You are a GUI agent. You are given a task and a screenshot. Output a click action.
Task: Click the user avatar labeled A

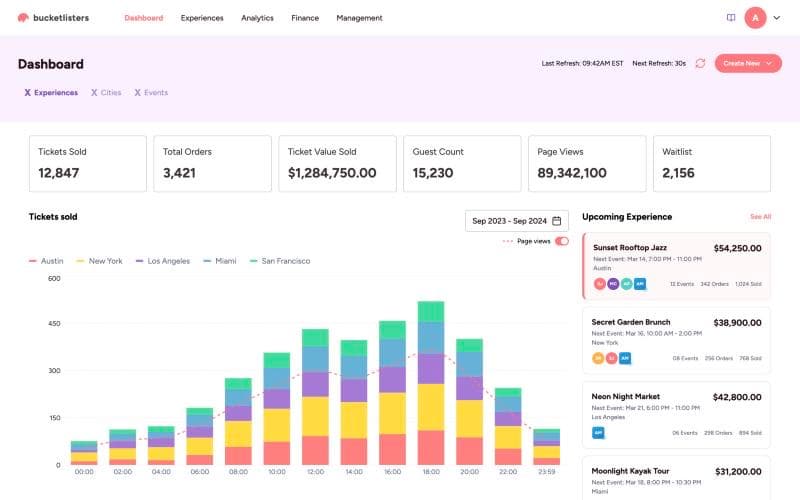755,18
